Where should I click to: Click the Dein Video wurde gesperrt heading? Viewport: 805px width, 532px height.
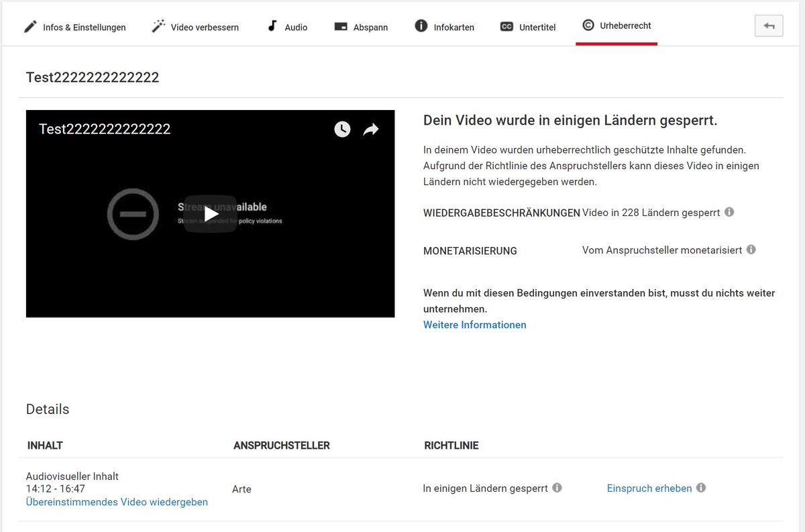pyautogui.click(x=570, y=121)
